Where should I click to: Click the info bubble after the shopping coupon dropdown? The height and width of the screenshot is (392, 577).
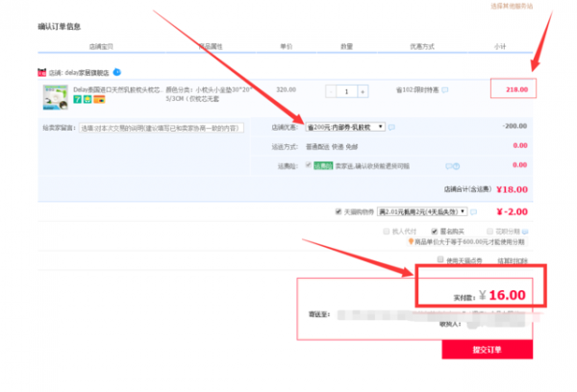pyautogui.click(x=473, y=211)
